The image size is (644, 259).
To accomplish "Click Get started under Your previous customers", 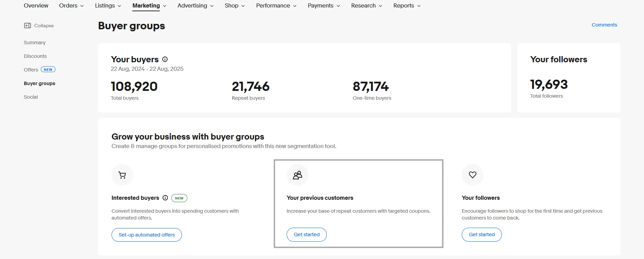I will pos(307,234).
